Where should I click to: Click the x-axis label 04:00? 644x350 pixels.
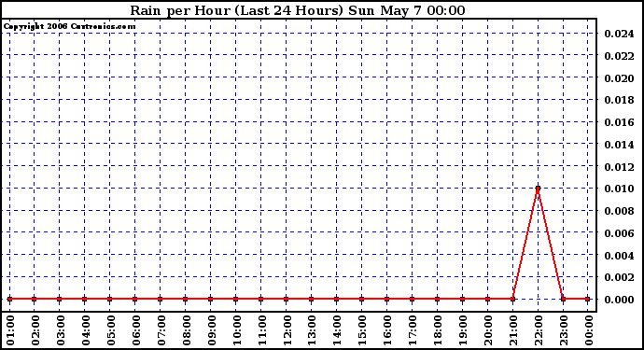point(86,330)
